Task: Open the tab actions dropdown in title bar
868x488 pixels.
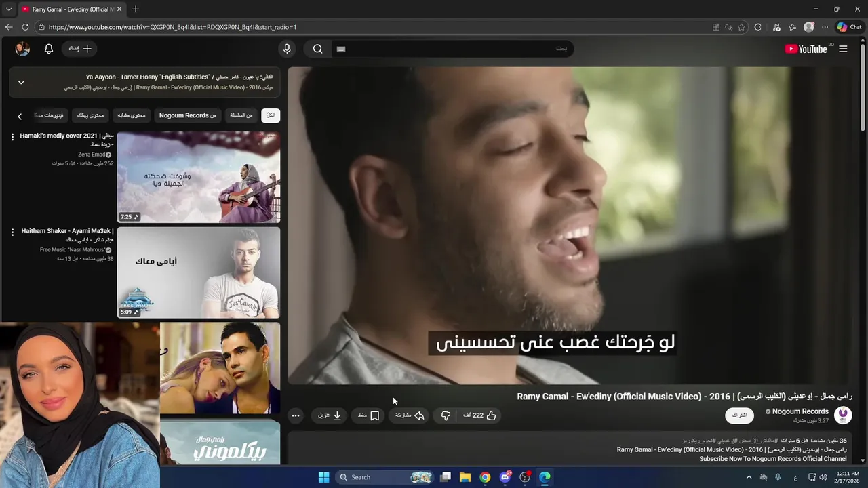Action: coord(9,9)
